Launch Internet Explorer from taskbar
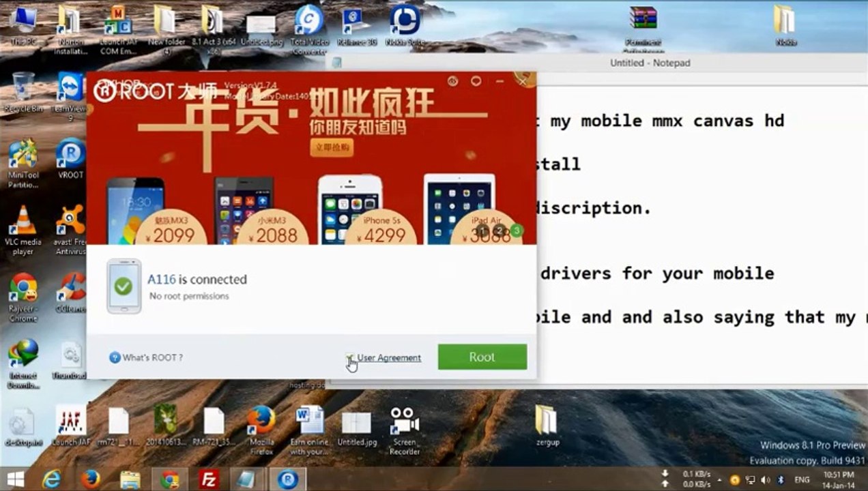868x491 pixels. 51,479
